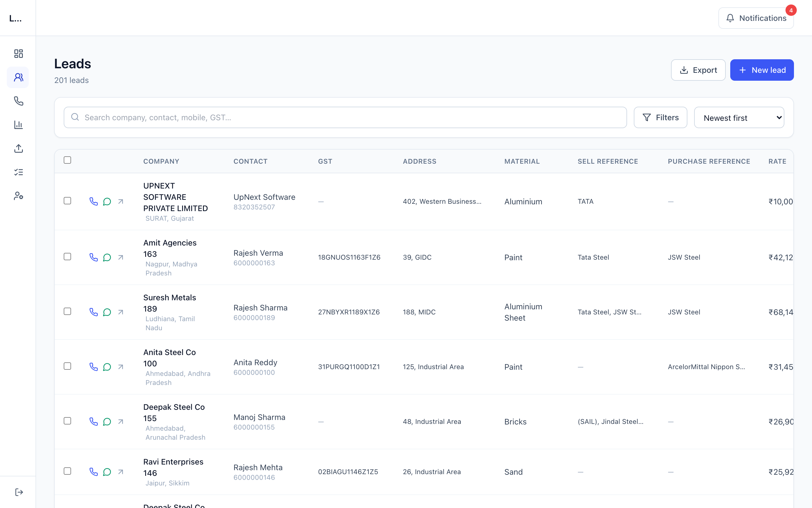
Task: Click the Export button
Action: 698,70
